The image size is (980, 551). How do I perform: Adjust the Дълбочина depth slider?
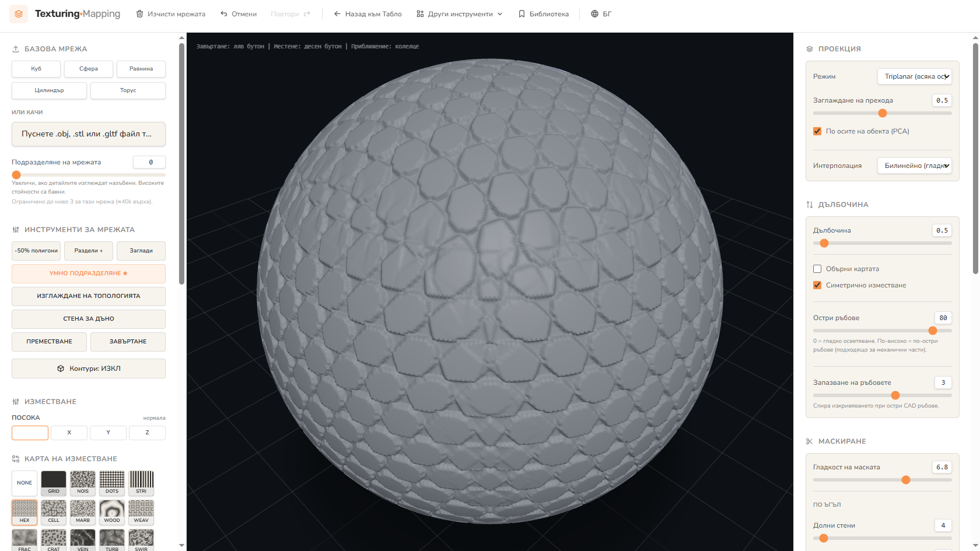tap(882, 243)
